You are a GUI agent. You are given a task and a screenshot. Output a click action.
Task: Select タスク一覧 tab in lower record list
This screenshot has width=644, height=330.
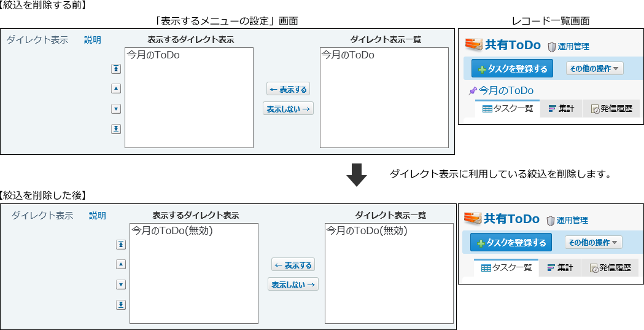point(506,267)
